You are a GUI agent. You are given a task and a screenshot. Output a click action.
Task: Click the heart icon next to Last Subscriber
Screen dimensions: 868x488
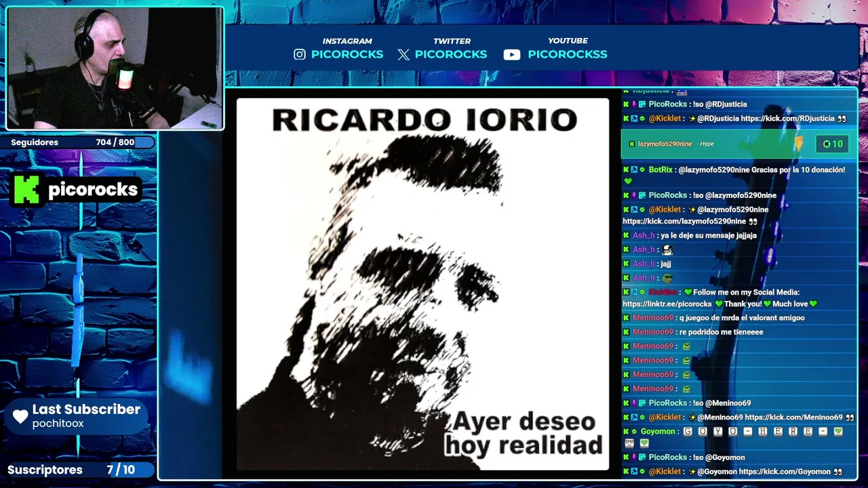pos(20,416)
